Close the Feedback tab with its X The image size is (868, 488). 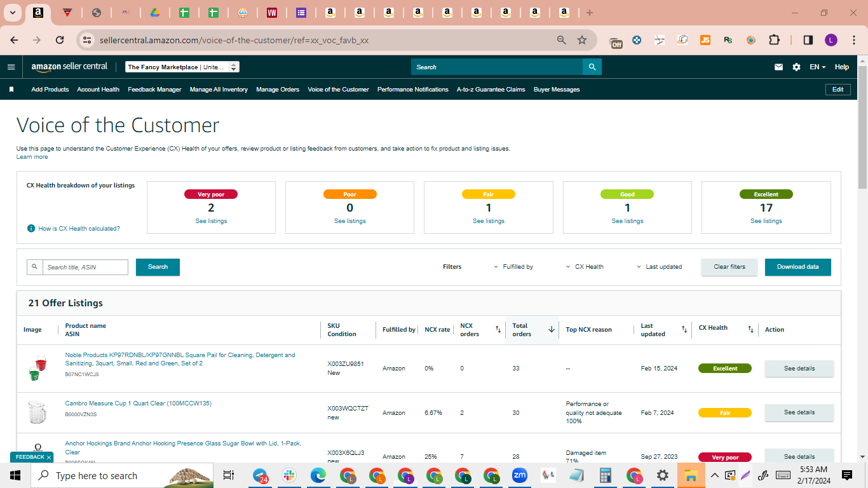[49, 457]
